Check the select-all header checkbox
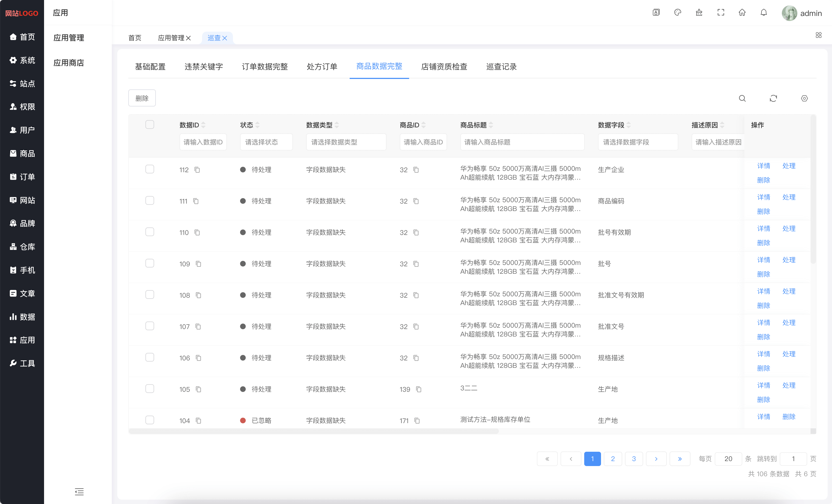 point(149,124)
